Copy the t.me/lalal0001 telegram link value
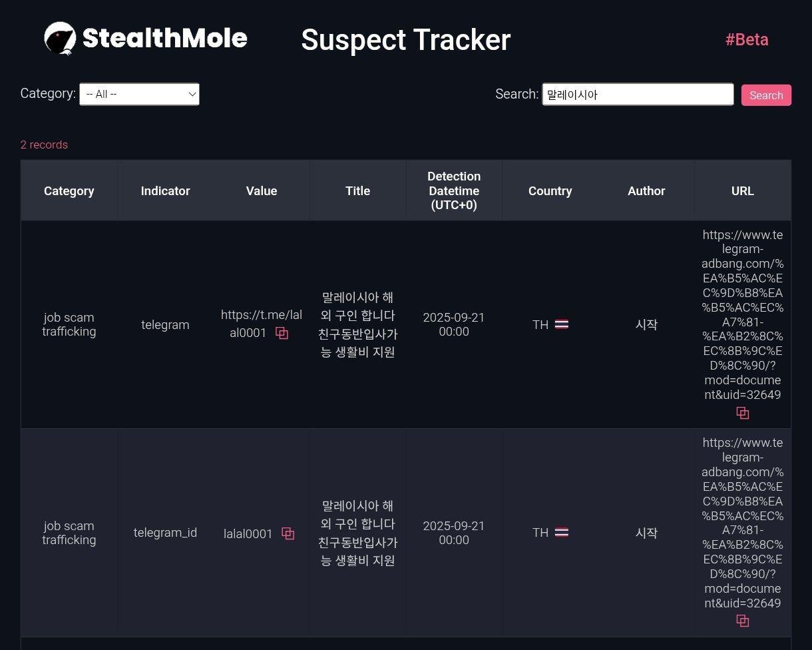This screenshot has height=650, width=812. (x=282, y=334)
